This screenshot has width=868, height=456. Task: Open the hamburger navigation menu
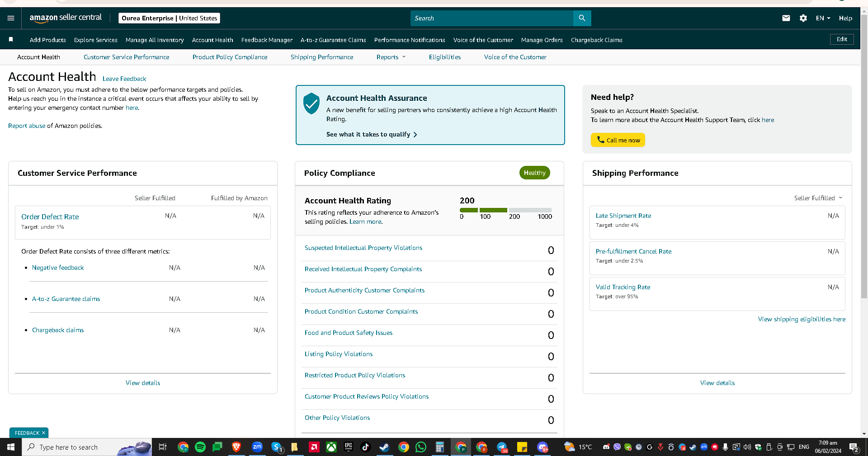(x=11, y=18)
